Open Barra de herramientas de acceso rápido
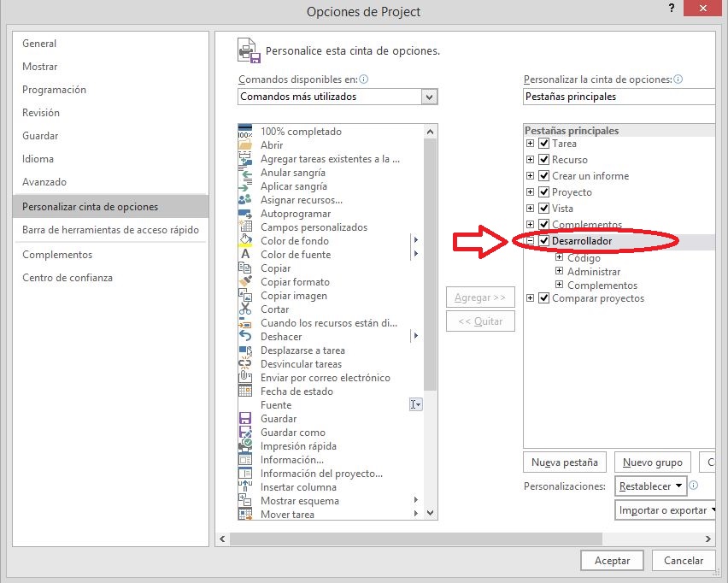728x583 pixels. 110,229
